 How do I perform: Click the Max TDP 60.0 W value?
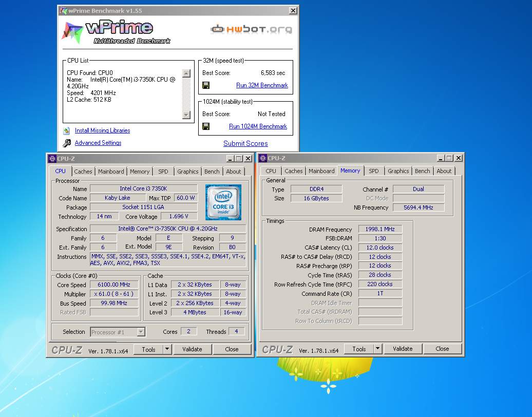pos(185,198)
